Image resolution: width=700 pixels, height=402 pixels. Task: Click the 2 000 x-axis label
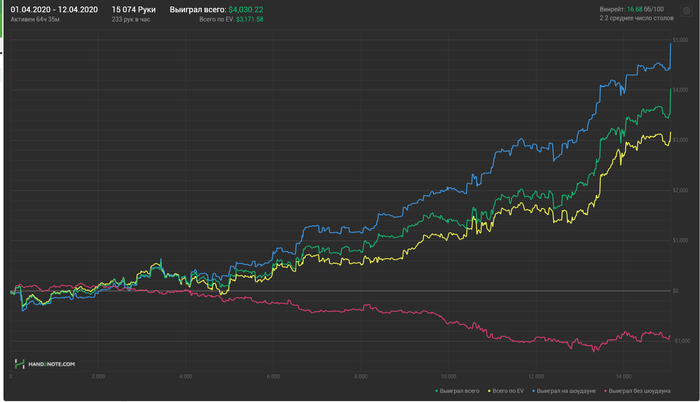tap(98, 377)
